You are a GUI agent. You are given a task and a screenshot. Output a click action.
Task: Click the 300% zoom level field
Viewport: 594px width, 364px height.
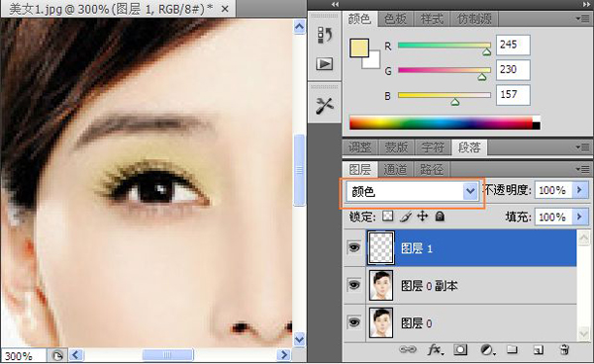(x=24, y=356)
